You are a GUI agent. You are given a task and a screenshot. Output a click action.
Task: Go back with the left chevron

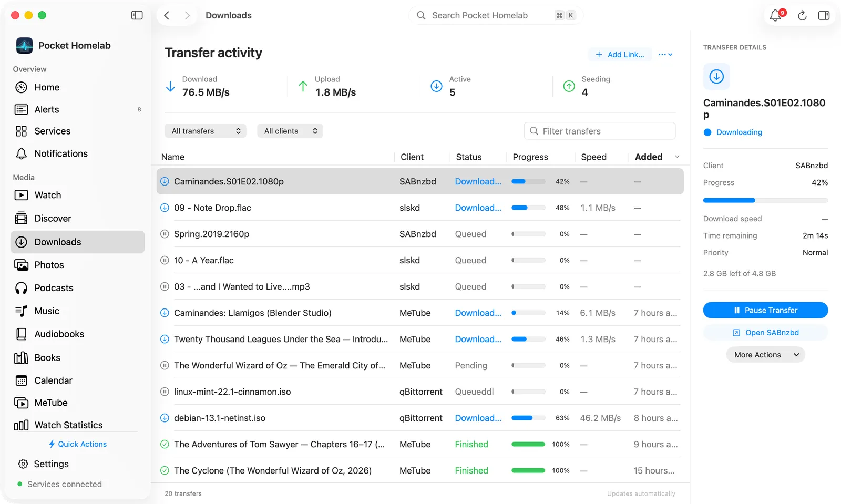(167, 15)
